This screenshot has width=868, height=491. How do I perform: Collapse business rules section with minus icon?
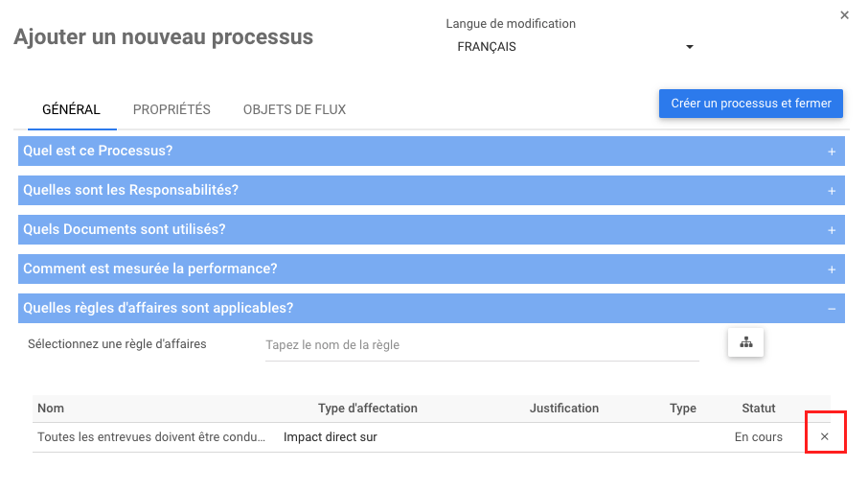pos(831,309)
